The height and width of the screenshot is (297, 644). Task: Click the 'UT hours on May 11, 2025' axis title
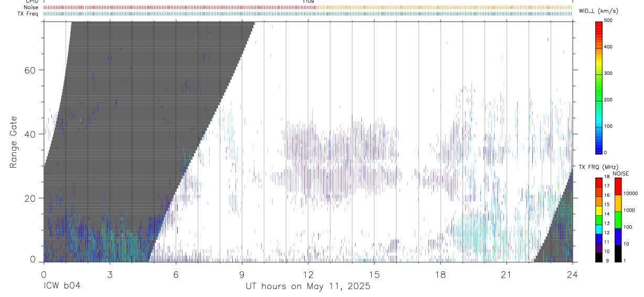click(308, 287)
